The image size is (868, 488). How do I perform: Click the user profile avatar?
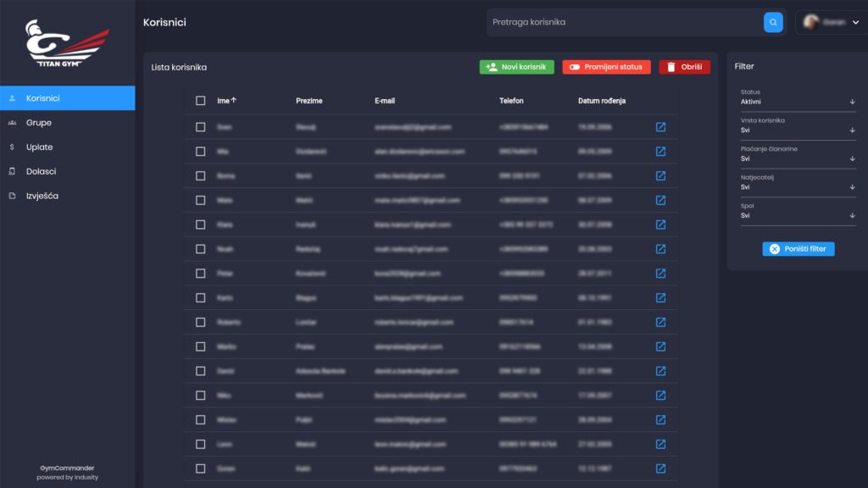(811, 22)
